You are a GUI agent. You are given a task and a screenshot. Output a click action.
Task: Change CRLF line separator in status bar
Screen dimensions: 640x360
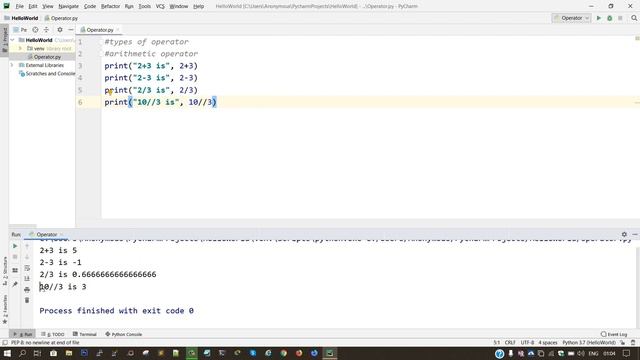point(510,342)
